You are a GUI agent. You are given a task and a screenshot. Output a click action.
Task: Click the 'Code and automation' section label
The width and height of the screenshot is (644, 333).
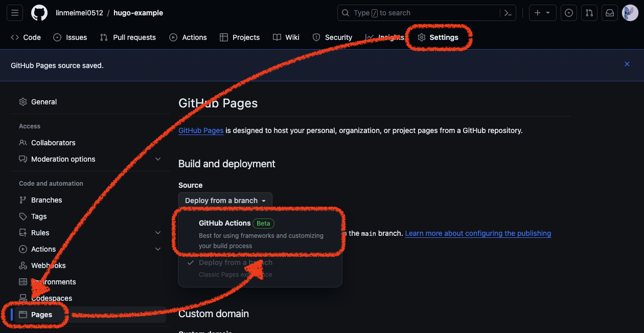tap(51, 184)
